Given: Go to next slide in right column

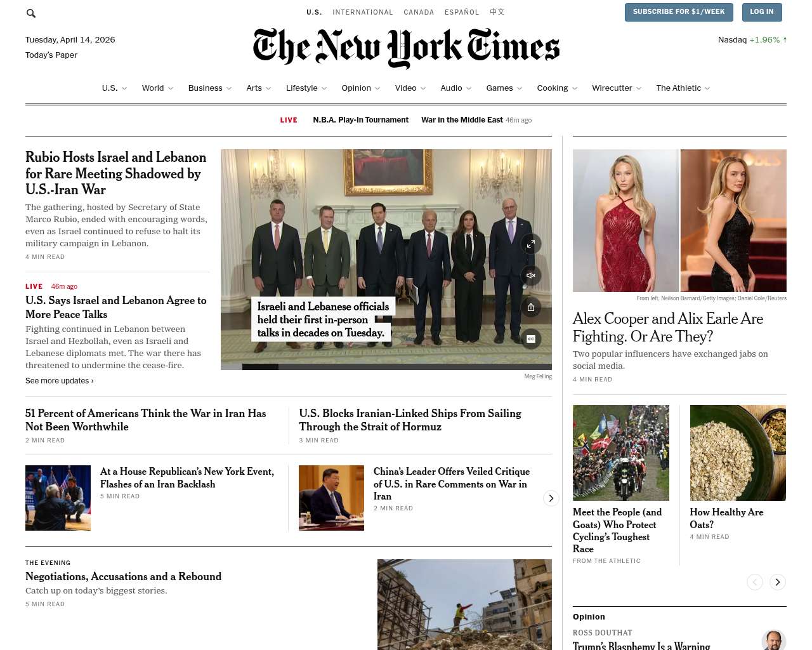Looking at the screenshot, I should click(x=778, y=582).
